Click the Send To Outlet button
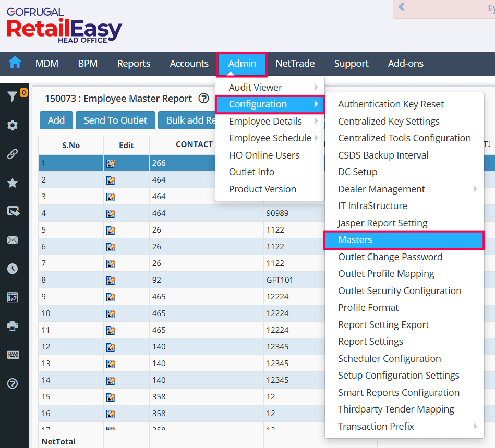 [x=116, y=120]
